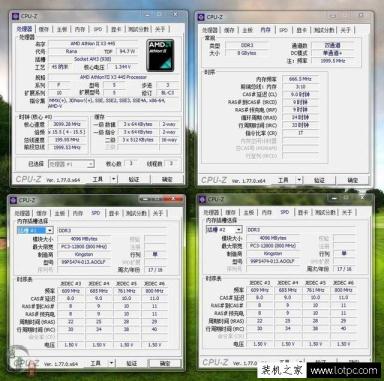The image size is (384, 381).
Task: Open the 关于 tab in the CPU window
Action: click(x=160, y=29)
